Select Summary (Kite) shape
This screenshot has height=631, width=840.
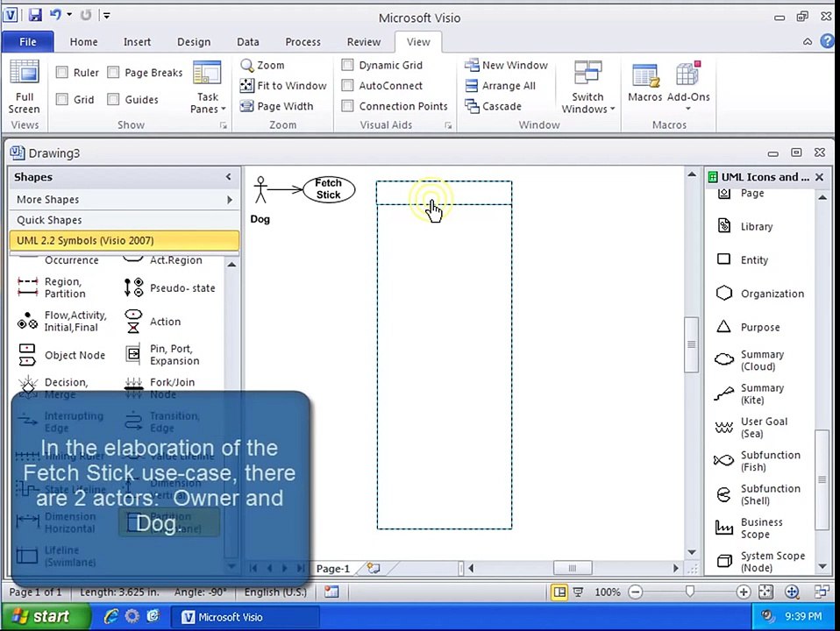click(x=750, y=393)
